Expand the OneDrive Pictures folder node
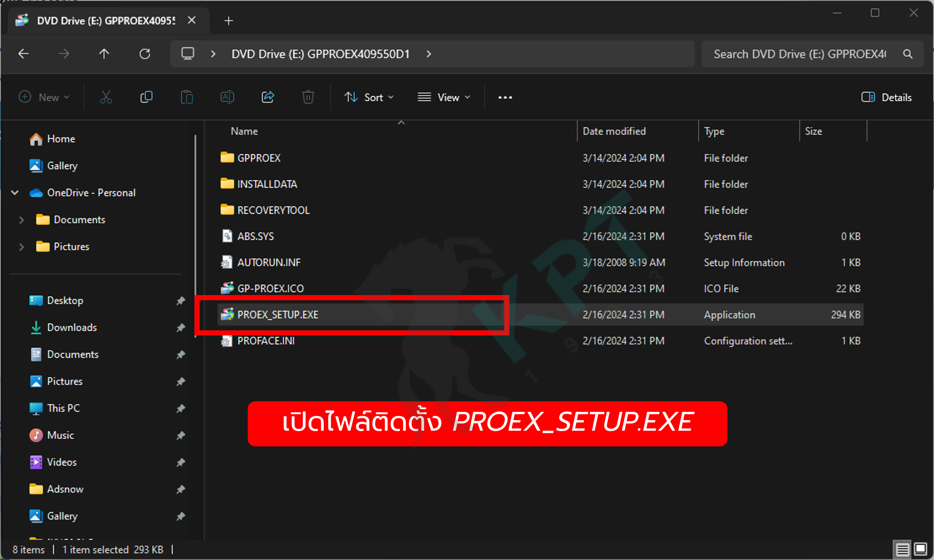Image resolution: width=934 pixels, height=560 pixels. point(22,247)
